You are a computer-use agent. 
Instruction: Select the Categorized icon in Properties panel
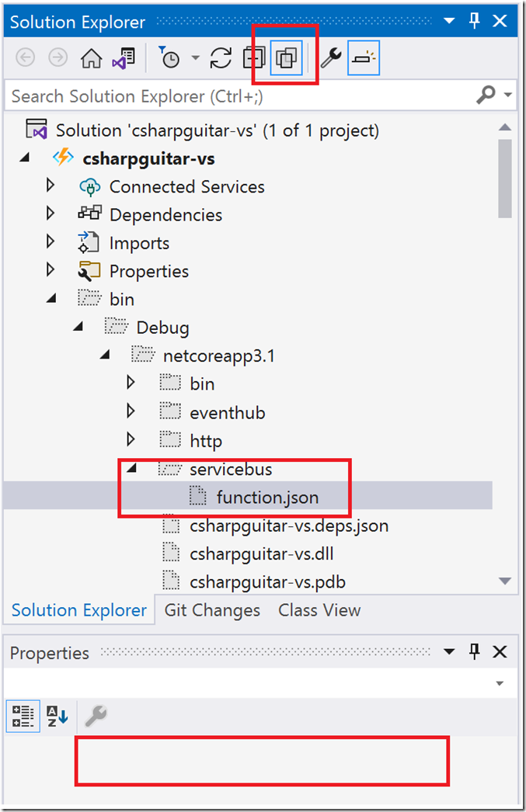pyautogui.click(x=23, y=716)
